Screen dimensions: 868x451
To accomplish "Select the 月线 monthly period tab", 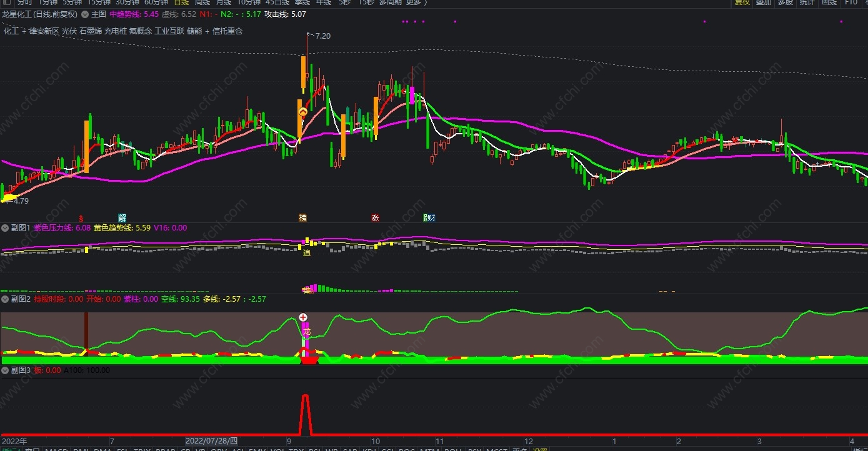I will coord(223,2).
